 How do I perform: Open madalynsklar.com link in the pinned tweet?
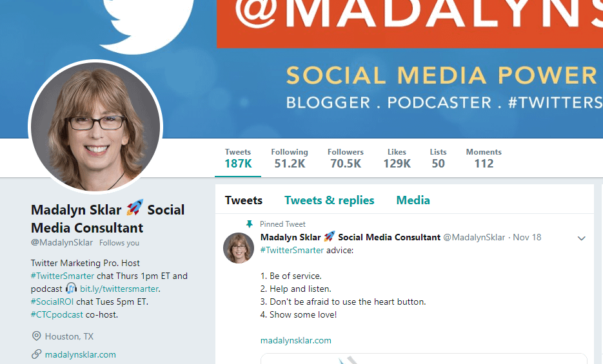[x=296, y=341]
